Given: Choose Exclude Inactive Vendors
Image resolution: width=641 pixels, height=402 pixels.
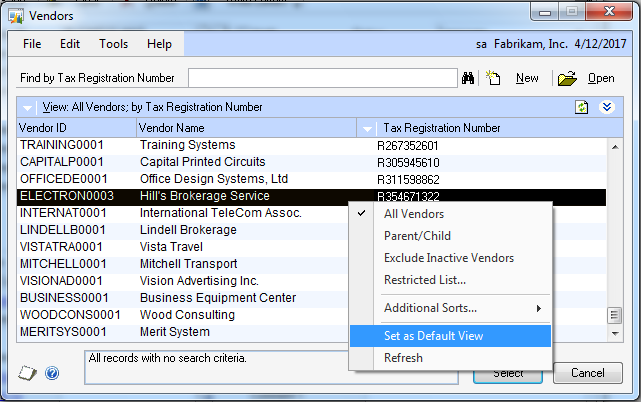Looking at the screenshot, I should [449, 258].
